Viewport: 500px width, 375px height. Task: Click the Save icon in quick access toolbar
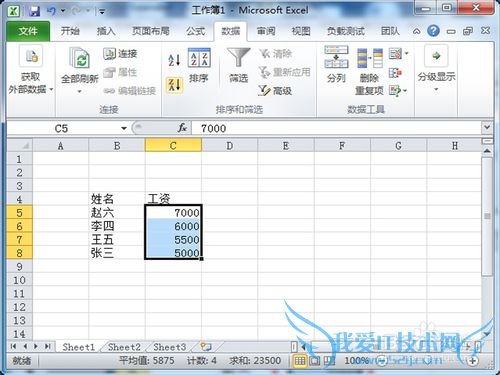34,11
